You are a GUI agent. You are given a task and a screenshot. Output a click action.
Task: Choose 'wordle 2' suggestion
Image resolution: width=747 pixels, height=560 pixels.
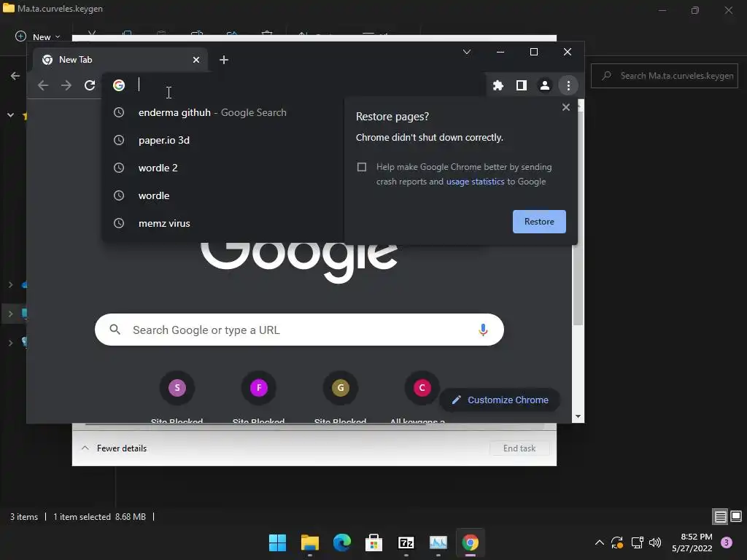(x=222, y=168)
